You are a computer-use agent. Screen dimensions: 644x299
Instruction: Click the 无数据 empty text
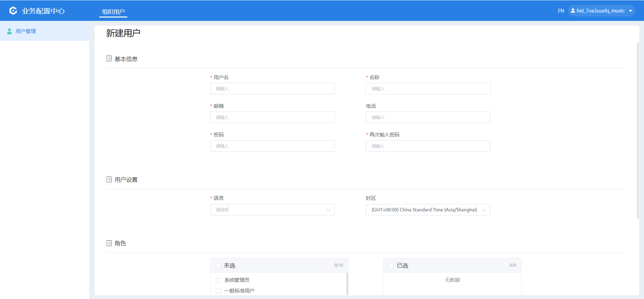(452, 280)
